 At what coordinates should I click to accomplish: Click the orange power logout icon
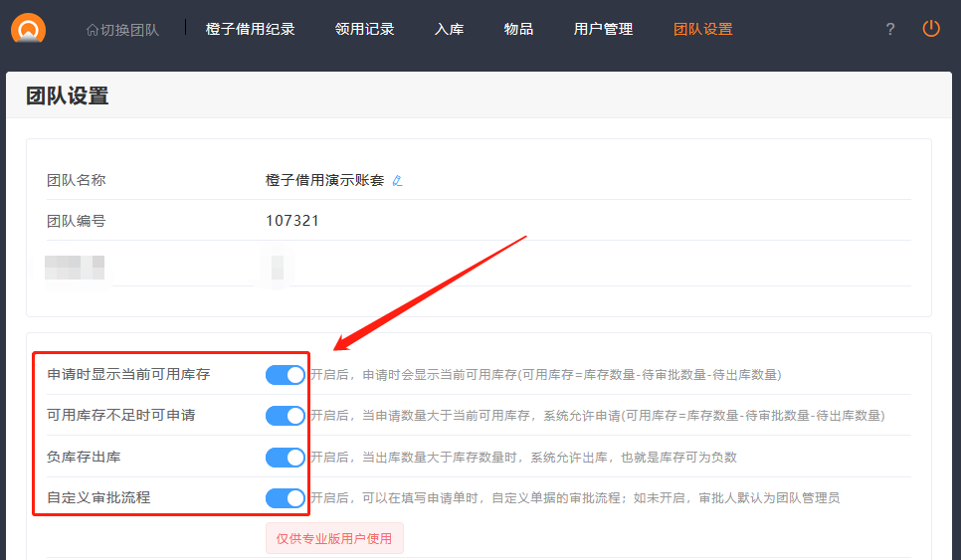pos(931,29)
